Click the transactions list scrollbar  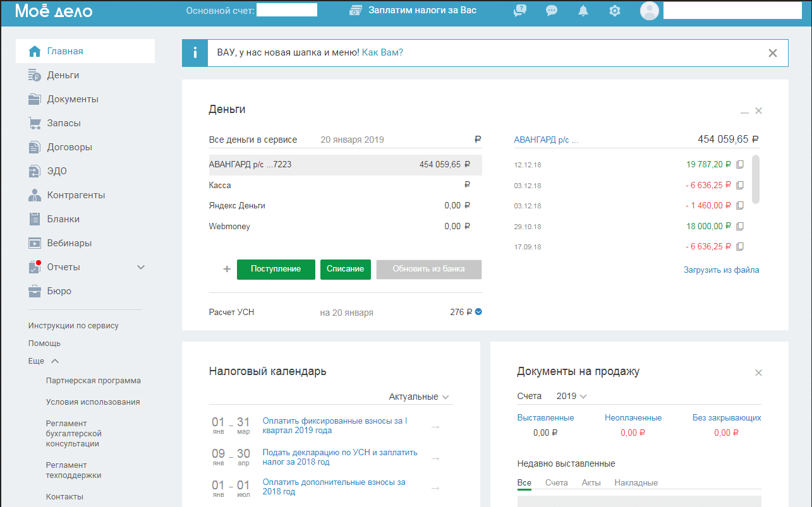(x=756, y=179)
